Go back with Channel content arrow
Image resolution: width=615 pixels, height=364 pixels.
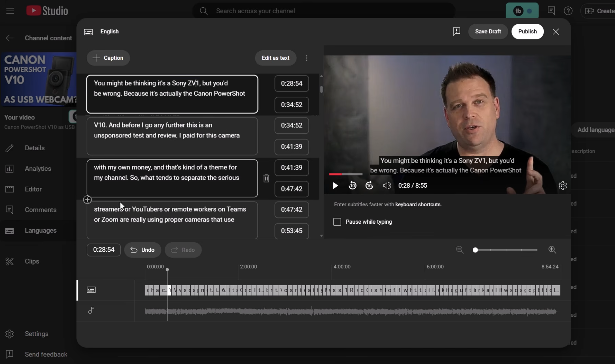click(10, 38)
